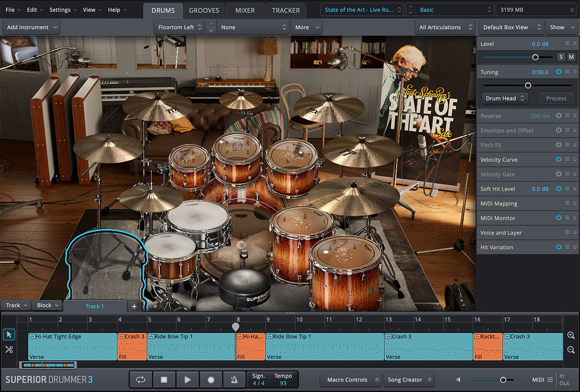Image resolution: width=580 pixels, height=392 pixels.
Task: Disable the Velocity Curve power toggle
Action: (559, 159)
